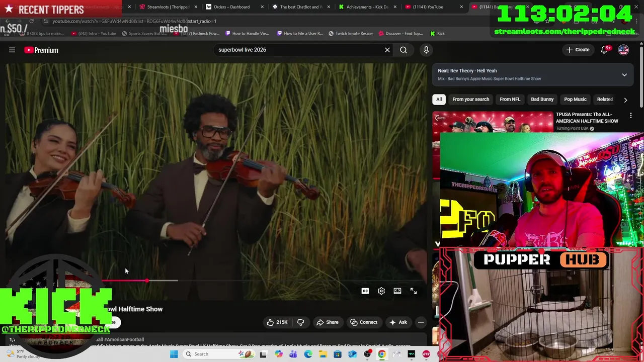Start voice search with the microphone
Image resolution: width=644 pixels, height=362 pixels.
426,50
